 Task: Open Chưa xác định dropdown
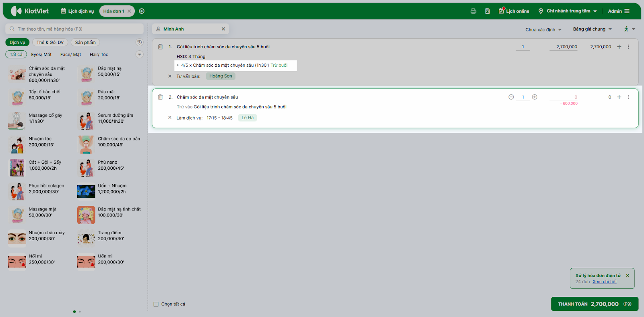point(543,29)
